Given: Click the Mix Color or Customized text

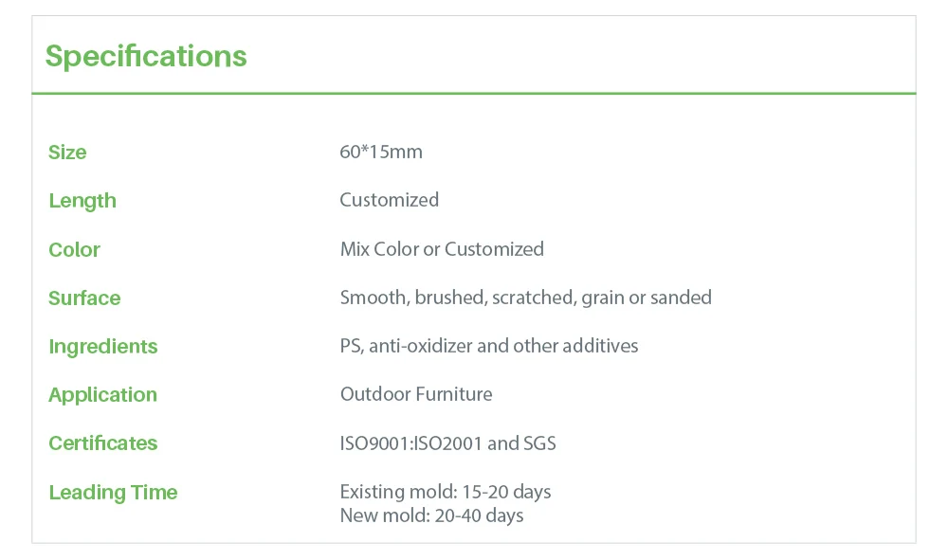Looking at the screenshot, I should (442, 249).
